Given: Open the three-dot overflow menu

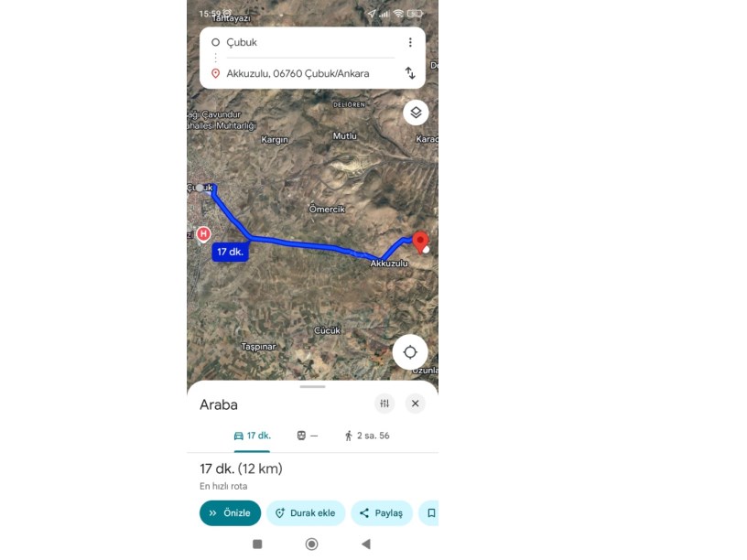Looking at the screenshot, I should click(x=410, y=42).
